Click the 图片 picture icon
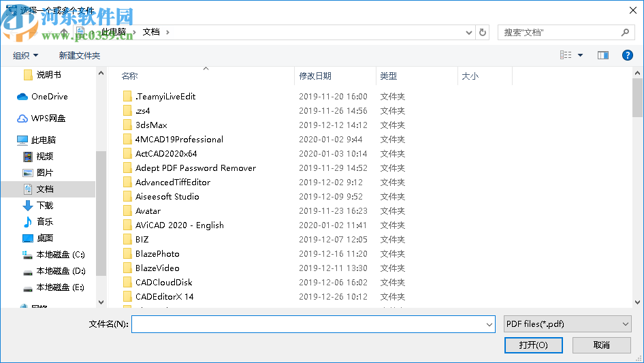This screenshot has width=644, height=363. tap(27, 173)
